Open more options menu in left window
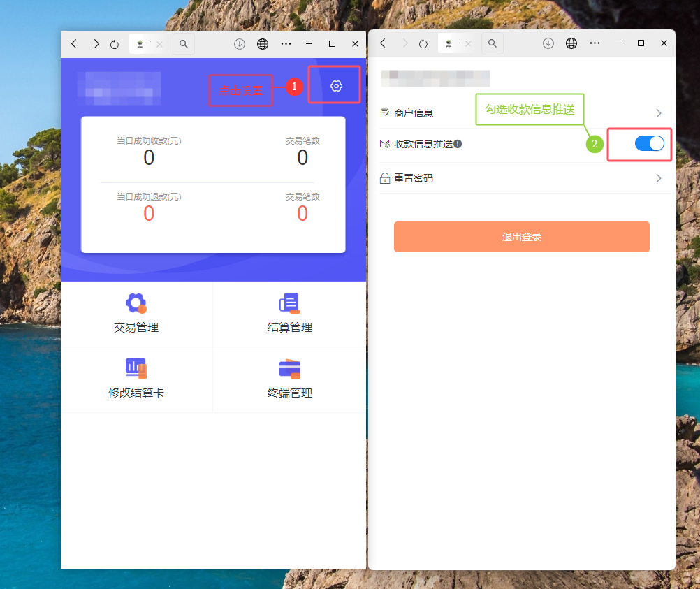700x589 pixels. pos(286,43)
